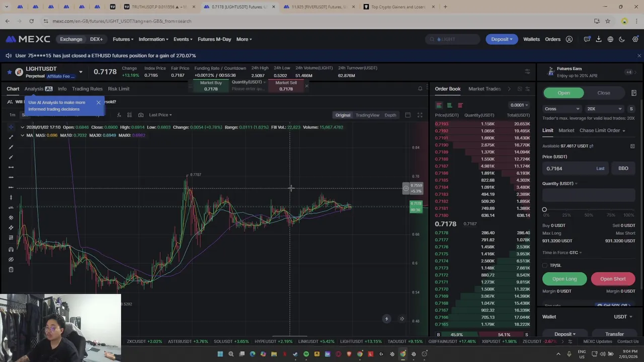Switch chart to TradingView mode
This screenshot has height=362, width=644.
(367, 115)
